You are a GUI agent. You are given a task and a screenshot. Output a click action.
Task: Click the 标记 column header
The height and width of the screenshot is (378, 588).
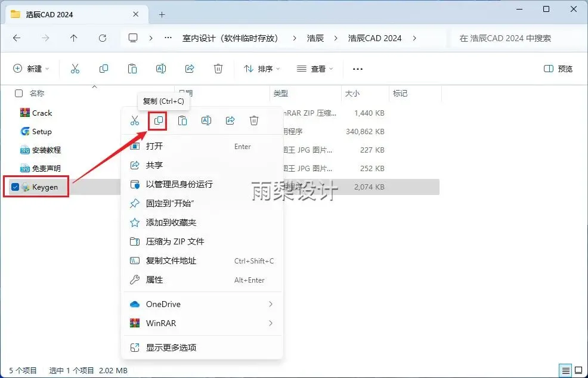400,94
